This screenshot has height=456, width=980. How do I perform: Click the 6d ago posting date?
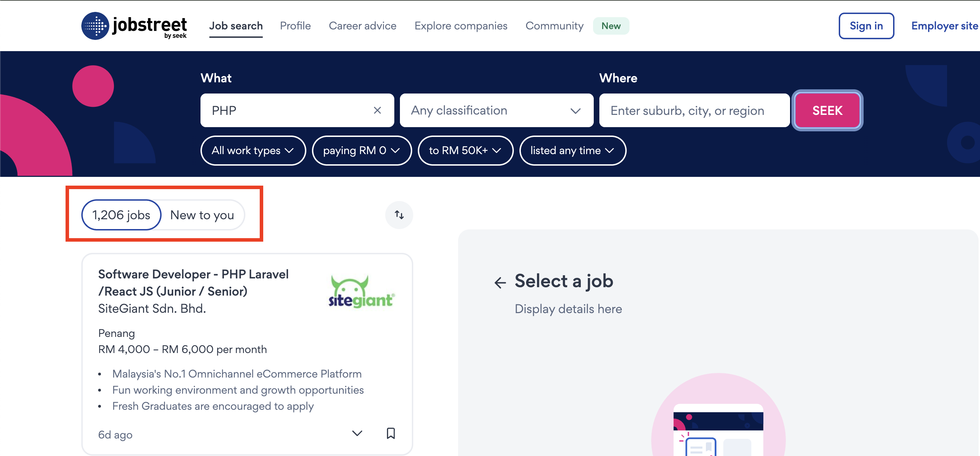115,434
